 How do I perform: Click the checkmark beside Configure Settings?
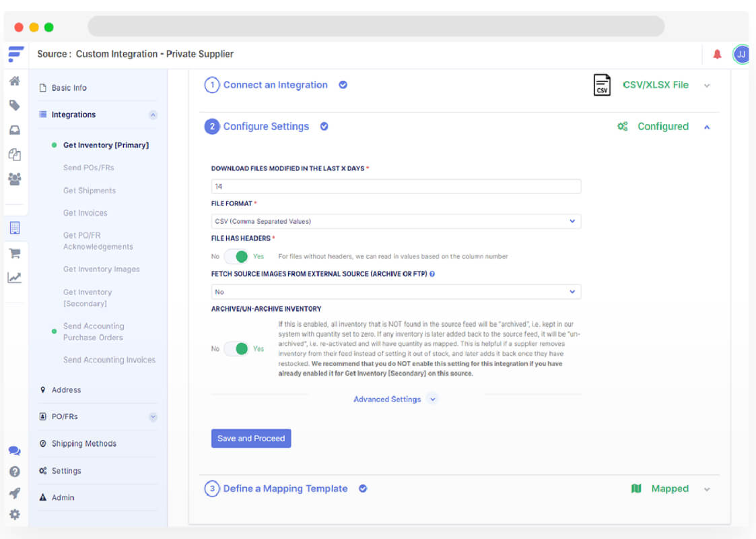coord(324,127)
